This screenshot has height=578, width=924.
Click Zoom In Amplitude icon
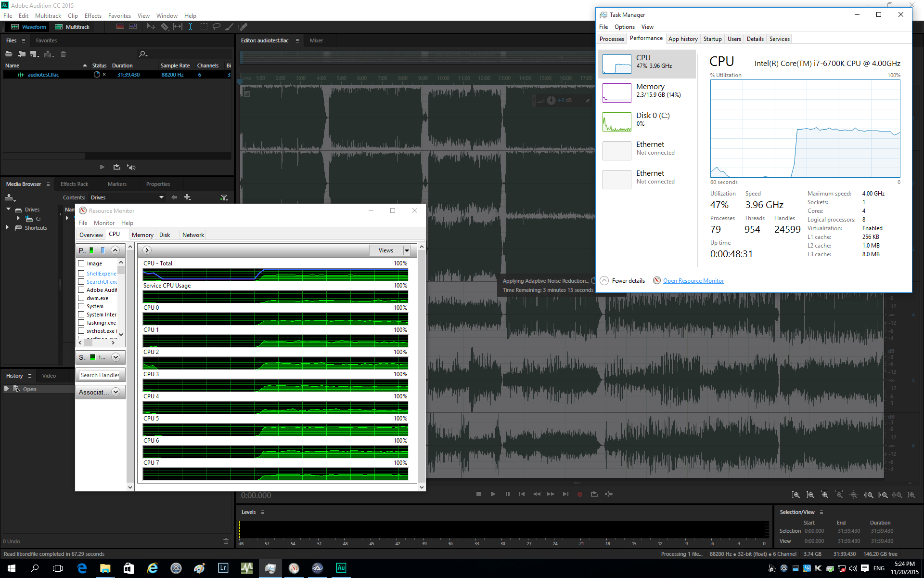pyautogui.click(x=796, y=495)
